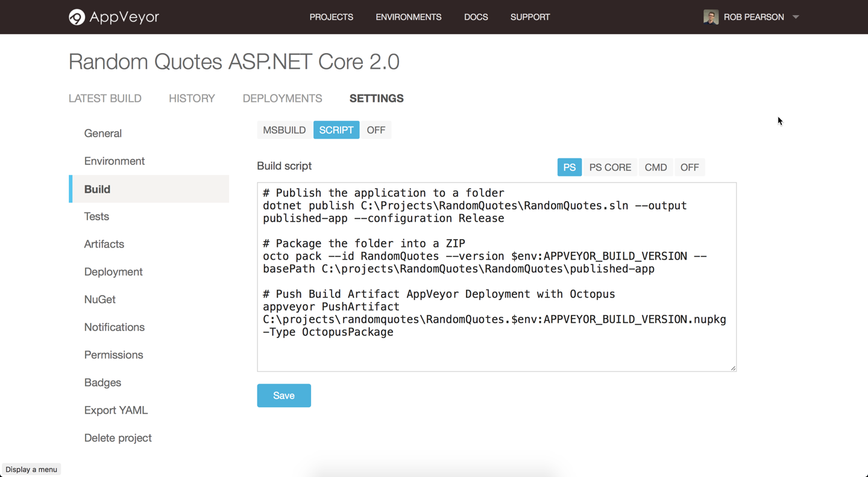Switch build mode to MSBUILD
This screenshot has width=868, height=477.
pos(284,129)
